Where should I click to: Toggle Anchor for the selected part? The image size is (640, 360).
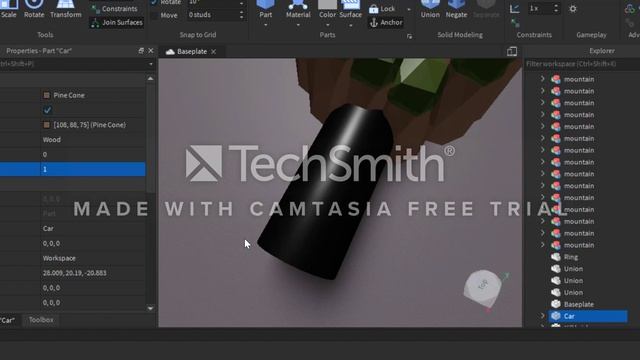(x=386, y=22)
